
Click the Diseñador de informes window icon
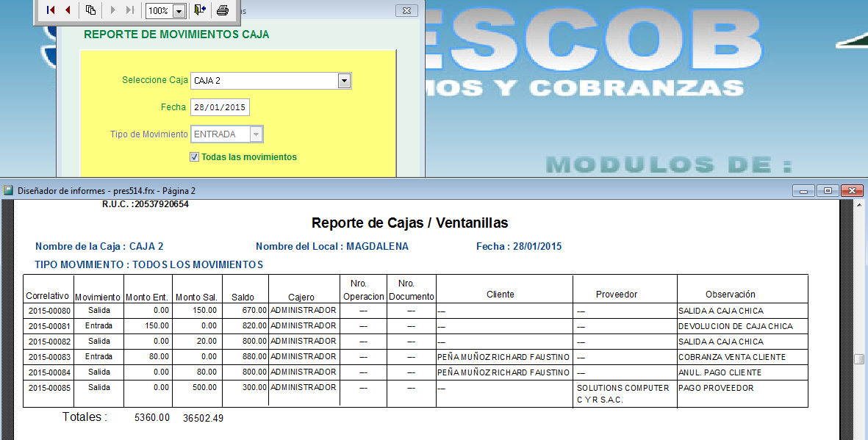pyautogui.click(x=8, y=190)
